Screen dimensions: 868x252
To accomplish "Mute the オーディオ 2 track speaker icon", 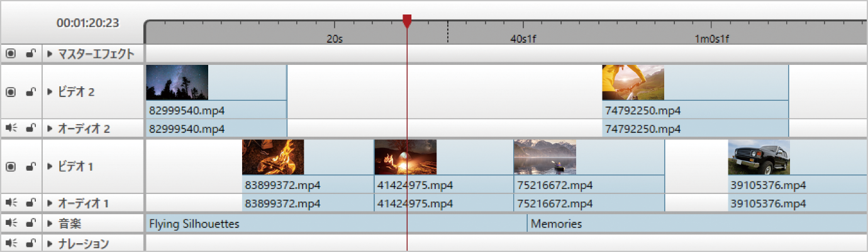I will (x=11, y=129).
